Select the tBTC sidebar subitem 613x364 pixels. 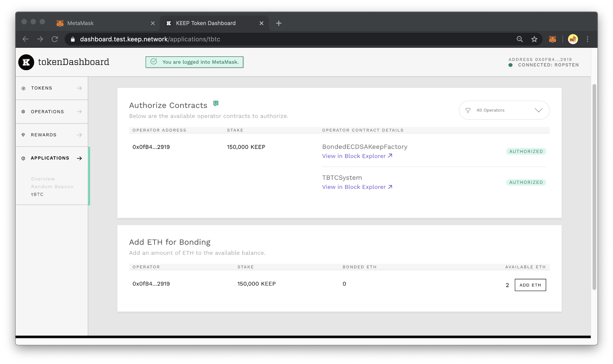pyautogui.click(x=37, y=194)
